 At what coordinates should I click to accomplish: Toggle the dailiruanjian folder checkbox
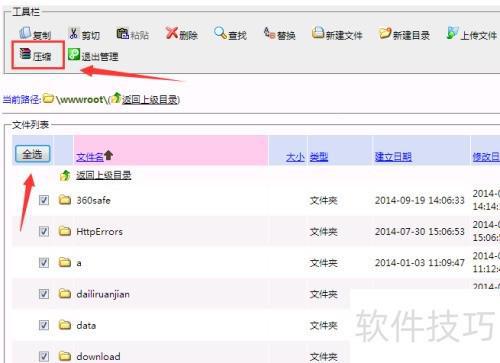coord(44,294)
